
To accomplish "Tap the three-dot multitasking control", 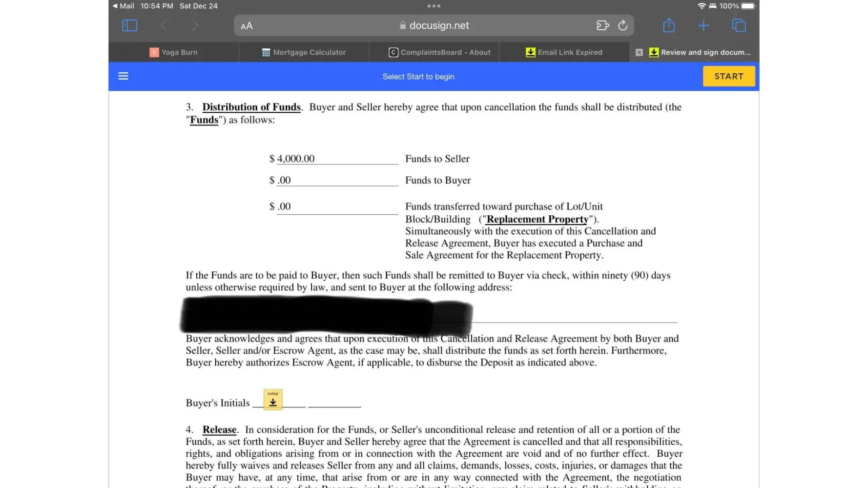I will (434, 6).
